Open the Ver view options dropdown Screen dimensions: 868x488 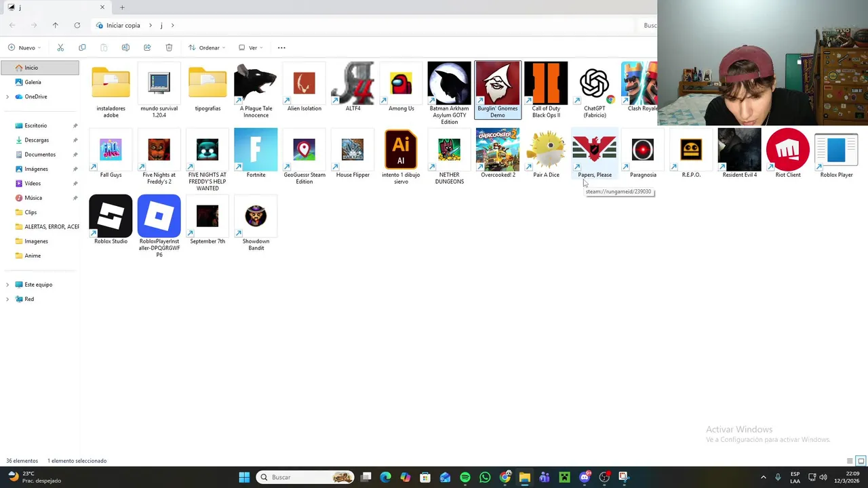pyautogui.click(x=251, y=47)
